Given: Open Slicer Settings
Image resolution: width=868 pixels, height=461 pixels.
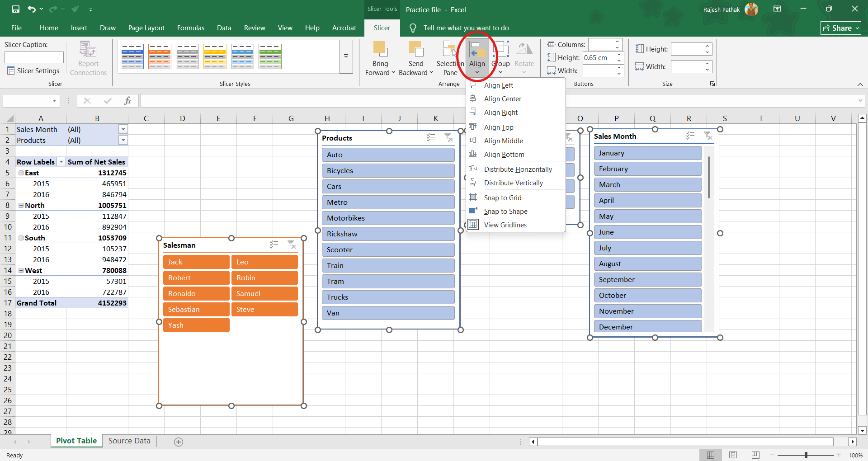Looking at the screenshot, I should coord(33,71).
